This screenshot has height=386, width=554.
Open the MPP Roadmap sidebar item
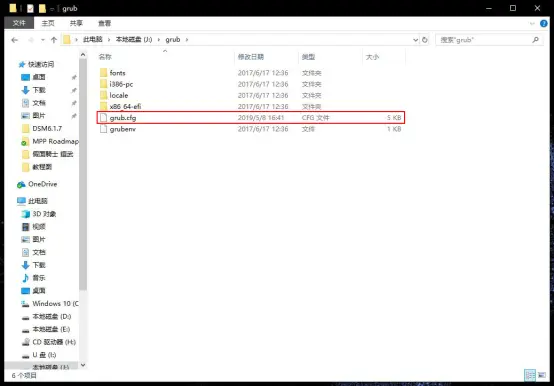click(55, 141)
